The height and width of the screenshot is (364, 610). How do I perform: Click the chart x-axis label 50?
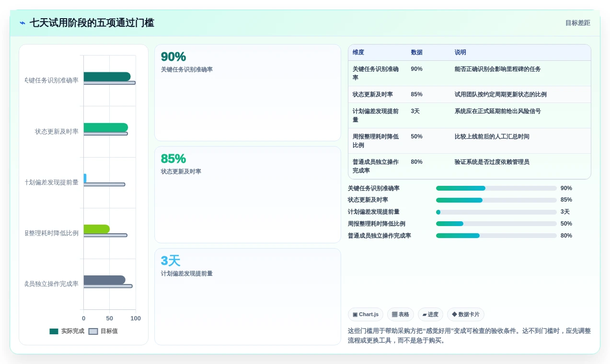tap(109, 318)
